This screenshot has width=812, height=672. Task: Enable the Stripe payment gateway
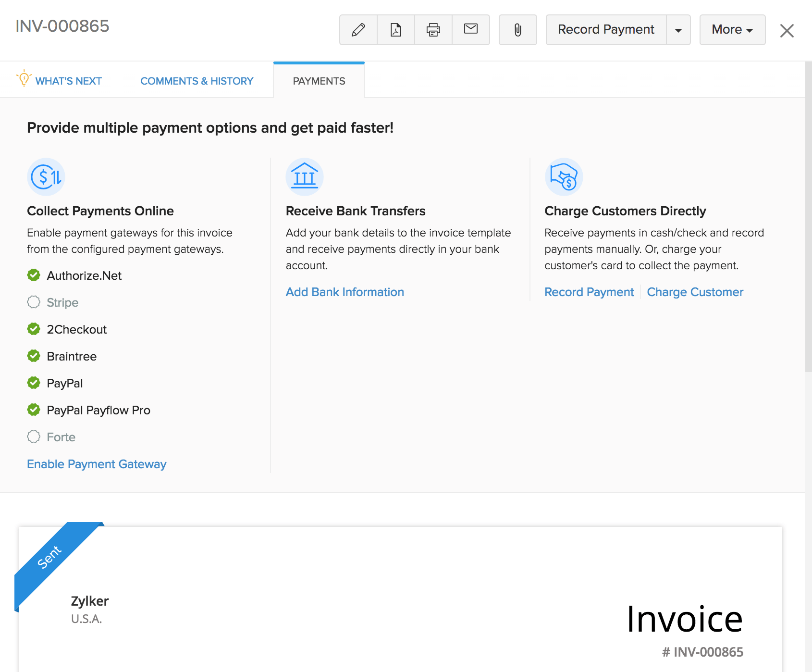[34, 302]
